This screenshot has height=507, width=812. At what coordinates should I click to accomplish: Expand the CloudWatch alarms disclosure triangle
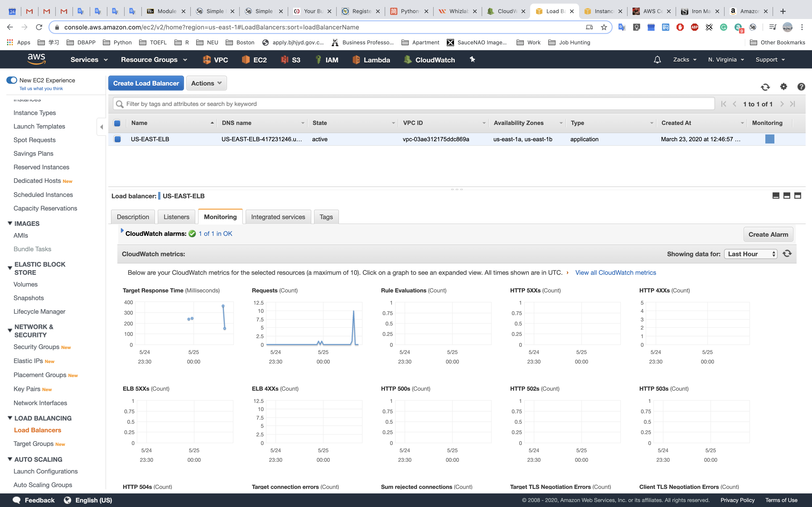click(122, 231)
